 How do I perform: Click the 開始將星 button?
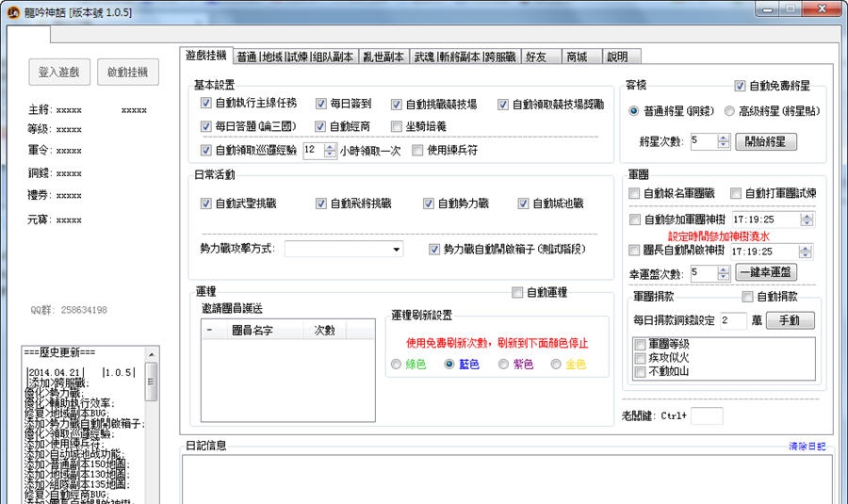pos(766,141)
